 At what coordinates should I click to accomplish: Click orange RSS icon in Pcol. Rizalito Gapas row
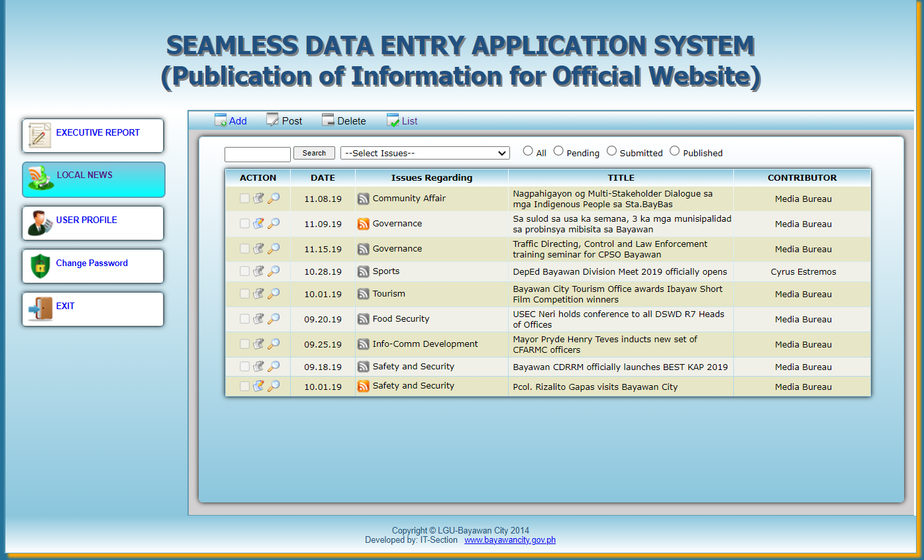(363, 386)
